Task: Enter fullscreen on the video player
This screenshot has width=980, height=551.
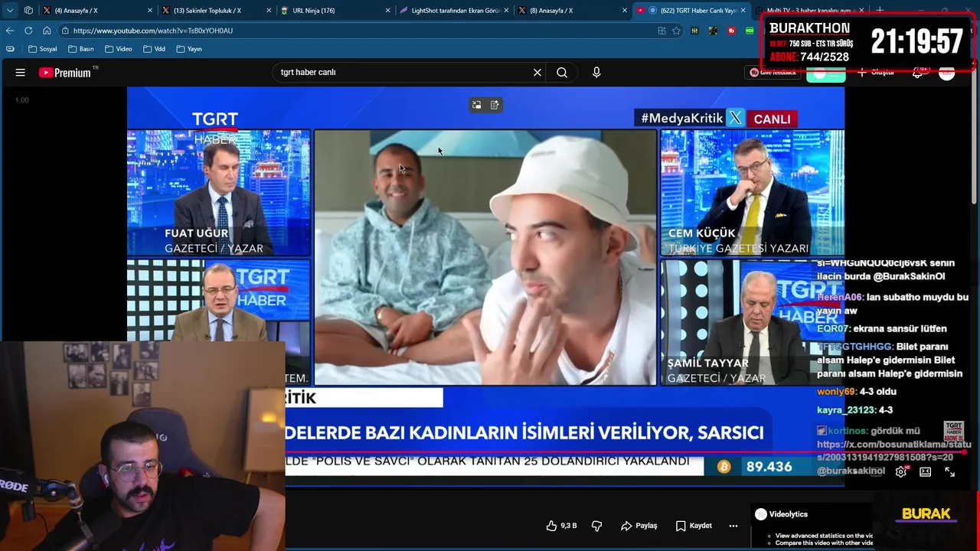Action: pos(950,472)
